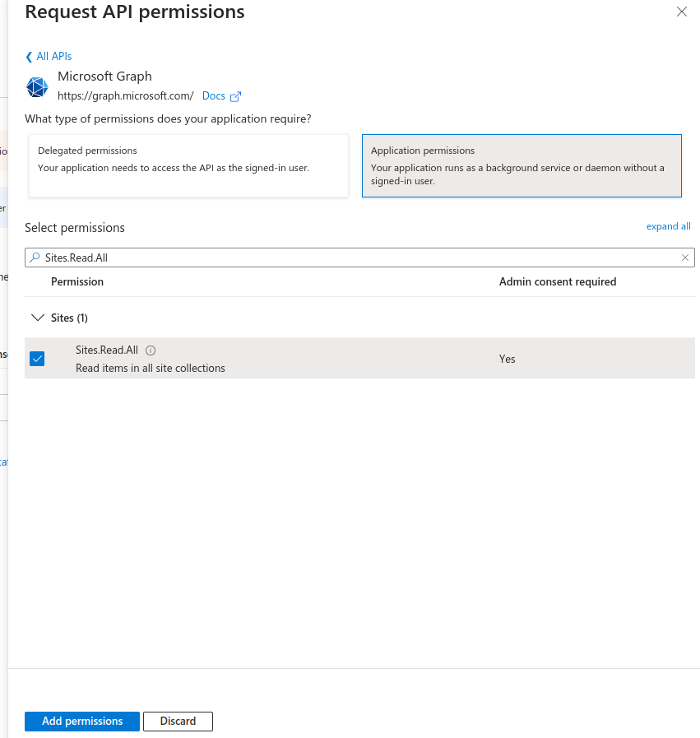Viewport: 700px width, 738px height.
Task: Close the Request API permissions panel
Action: [682, 12]
